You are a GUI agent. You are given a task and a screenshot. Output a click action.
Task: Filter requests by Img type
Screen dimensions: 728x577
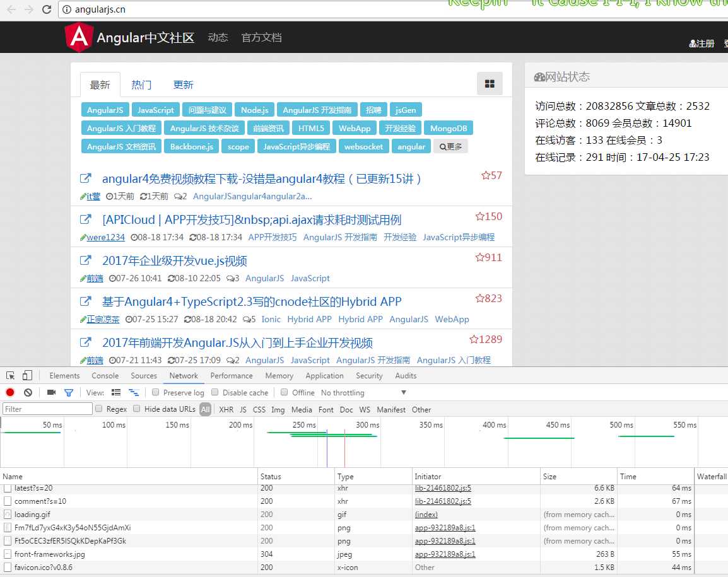click(278, 409)
